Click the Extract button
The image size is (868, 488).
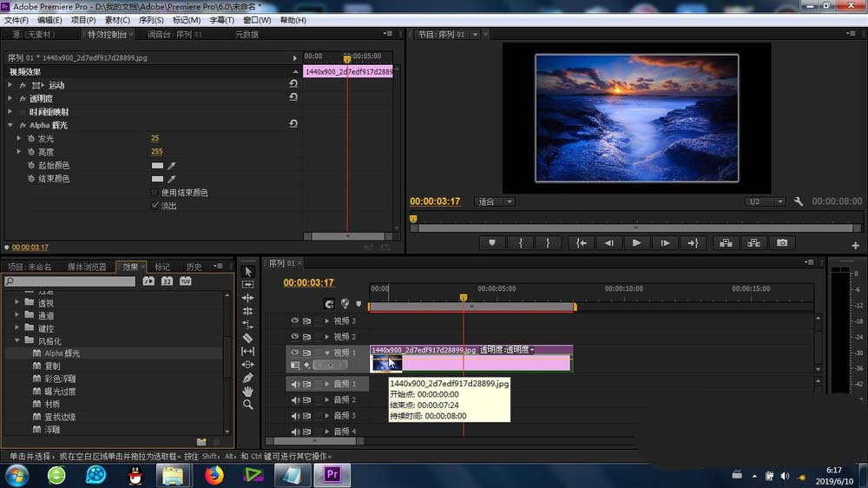tap(754, 242)
